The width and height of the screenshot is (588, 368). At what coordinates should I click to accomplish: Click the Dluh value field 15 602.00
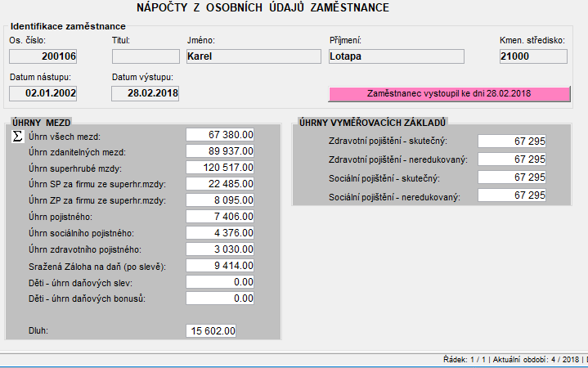coord(211,331)
